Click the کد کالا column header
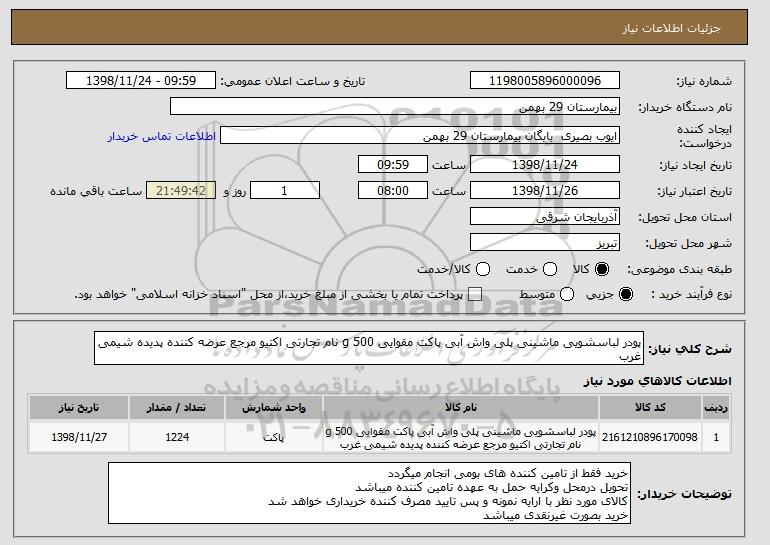 650,408
